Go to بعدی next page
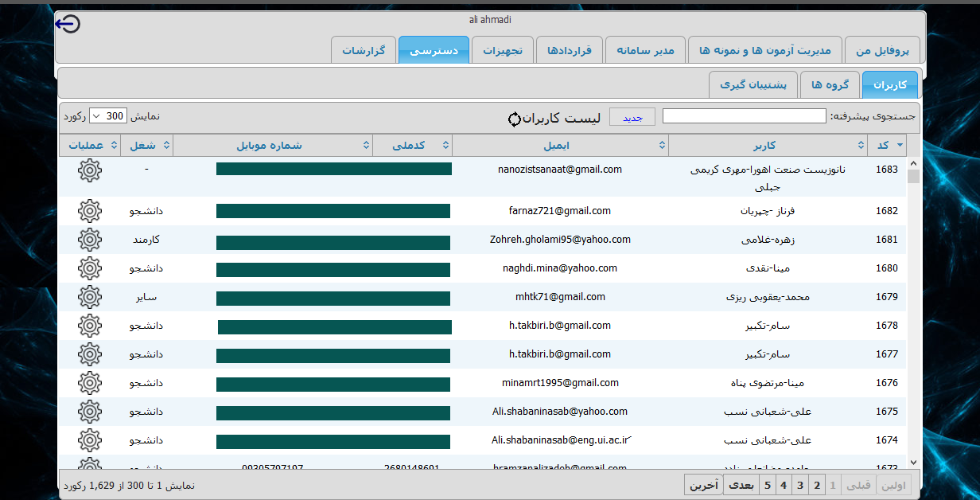This screenshot has height=500, width=980. pos(741,485)
